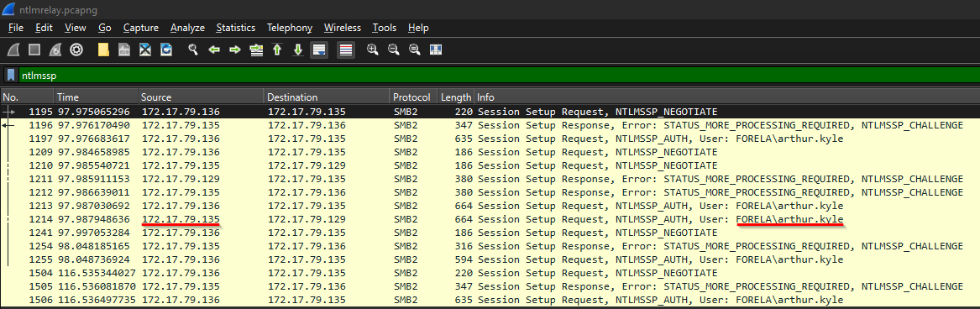Screen dimensions: 980x309
Task: Select packet number 1209
Action: click(490, 152)
